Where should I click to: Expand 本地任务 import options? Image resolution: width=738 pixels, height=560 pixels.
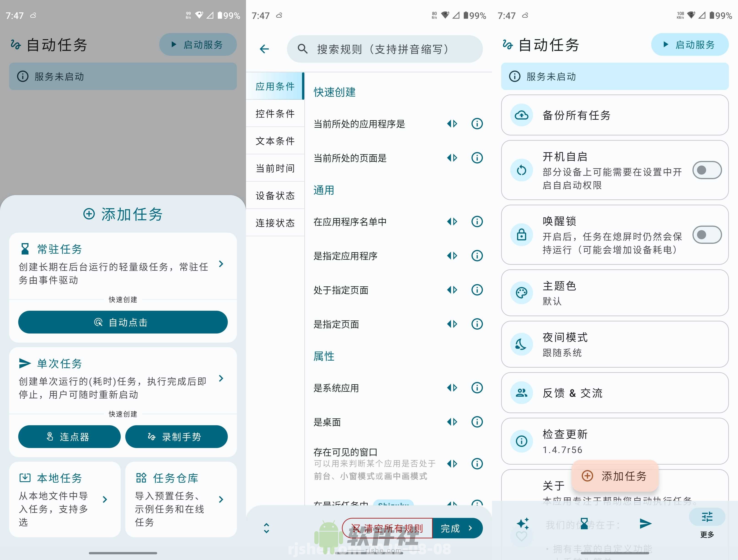tap(105, 500)
